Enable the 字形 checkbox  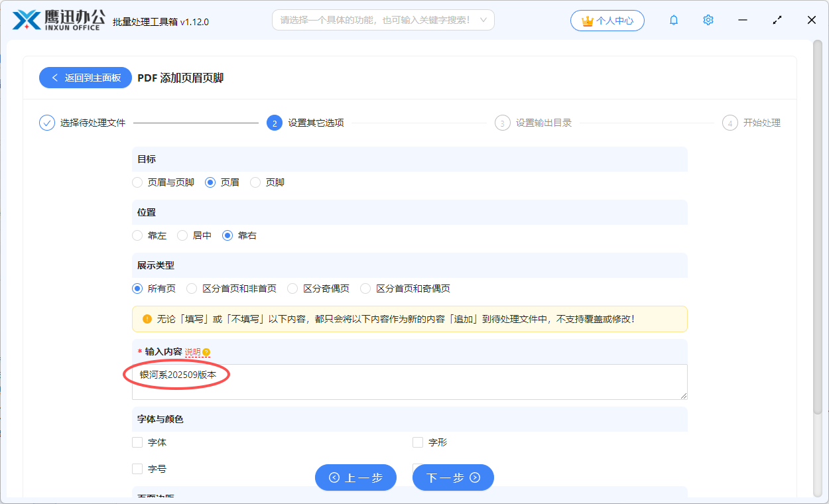[x=418, y=442]
